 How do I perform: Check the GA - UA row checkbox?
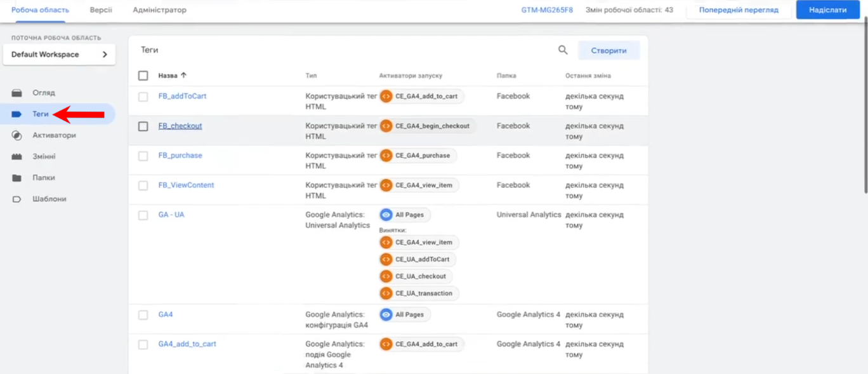pyautogui.click(x=143, y=215)
